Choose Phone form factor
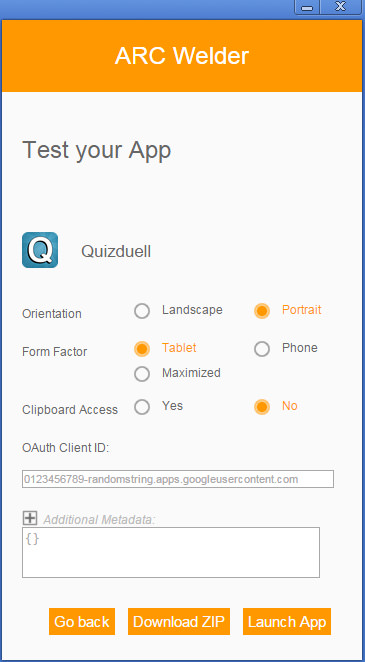This screenshot has width=365, height=662. (262, 349)
